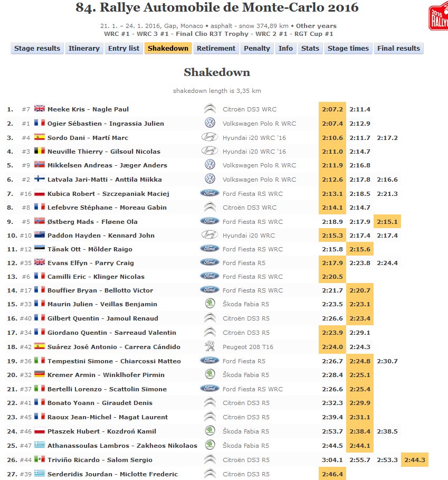Click the highlighted time 2:07.2
This screenshot has height=480, width=448.
(x=332, y=109)
